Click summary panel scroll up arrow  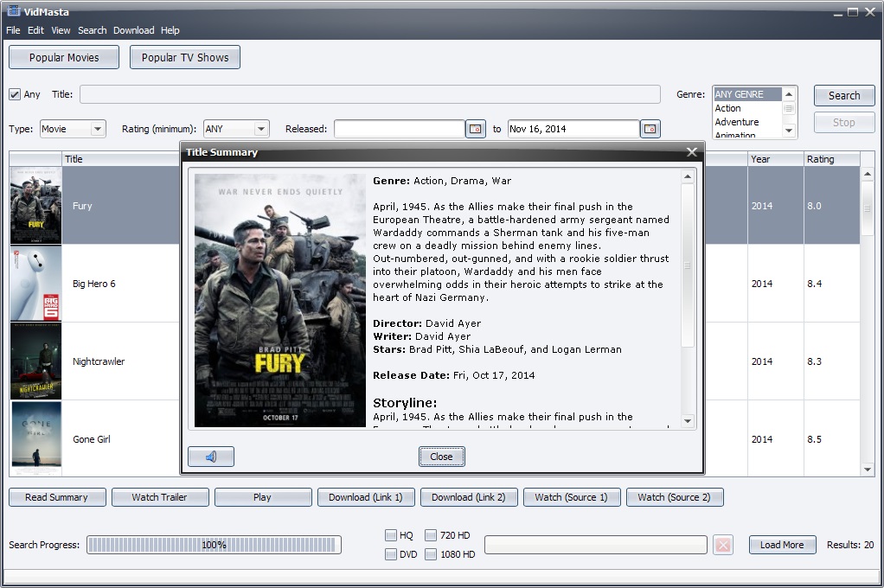tap(688, 177)
